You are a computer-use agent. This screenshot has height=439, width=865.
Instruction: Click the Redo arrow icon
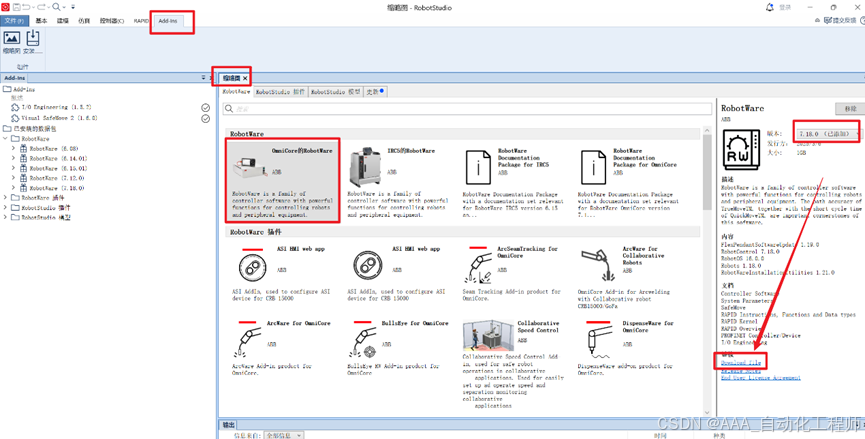coord(41,7)
